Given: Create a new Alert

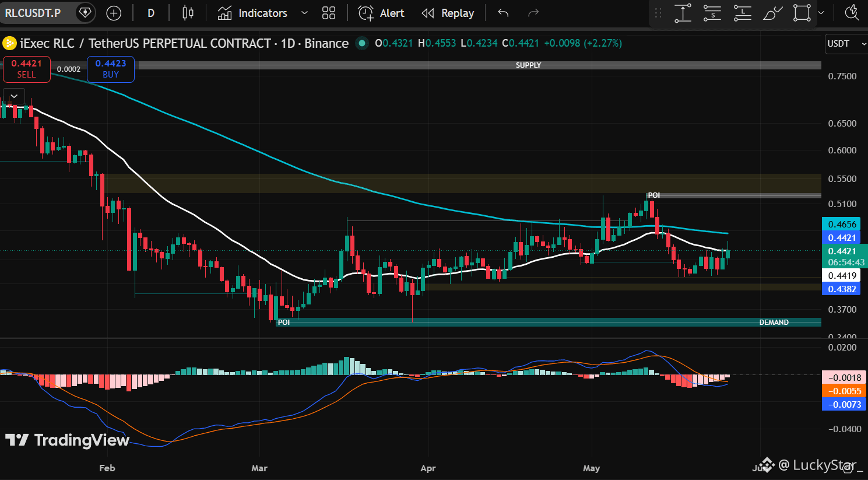Looking at the screenshot, I should point(381,13).
